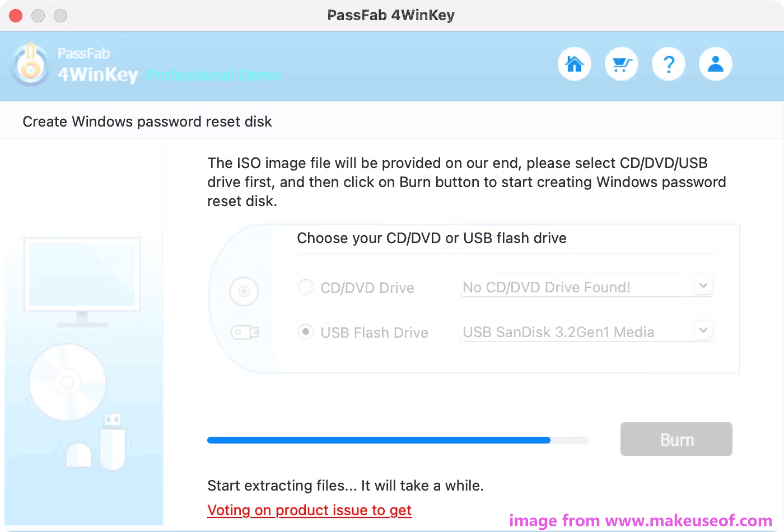Toggle drive selection to CD/DVD option
This screenshot has width=784, height=532.
click(x=305, y=287)
